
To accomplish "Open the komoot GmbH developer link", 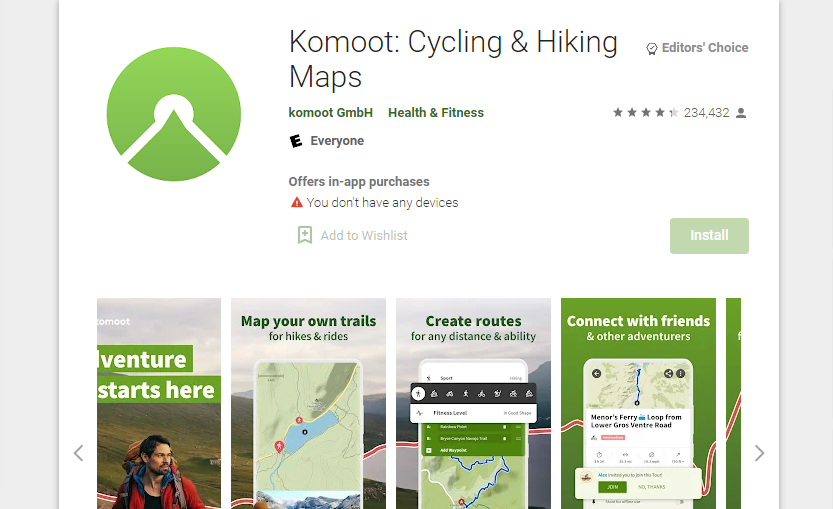I will click(x=330, y=113).
